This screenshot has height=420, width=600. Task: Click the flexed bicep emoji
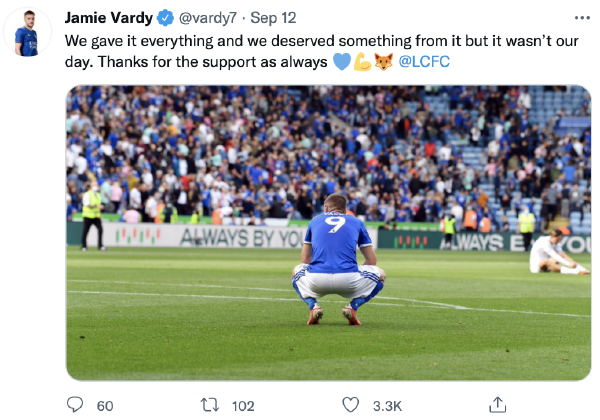point(362,62)
